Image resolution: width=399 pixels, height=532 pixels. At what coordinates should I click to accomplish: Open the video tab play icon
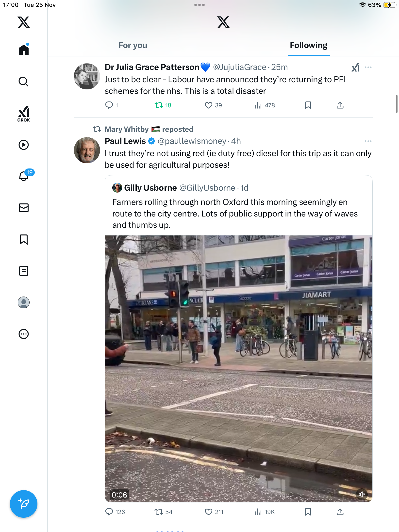[x=24, y=145]
